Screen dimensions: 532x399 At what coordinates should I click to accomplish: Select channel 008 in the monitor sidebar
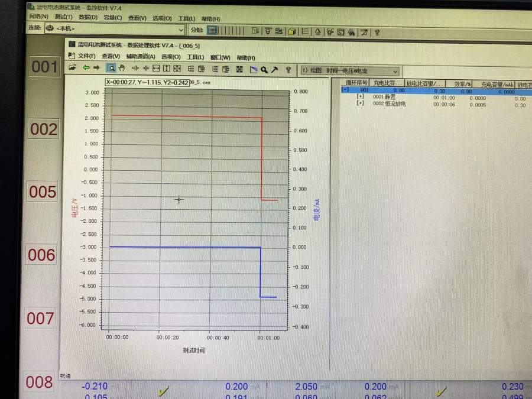point(39,382)
